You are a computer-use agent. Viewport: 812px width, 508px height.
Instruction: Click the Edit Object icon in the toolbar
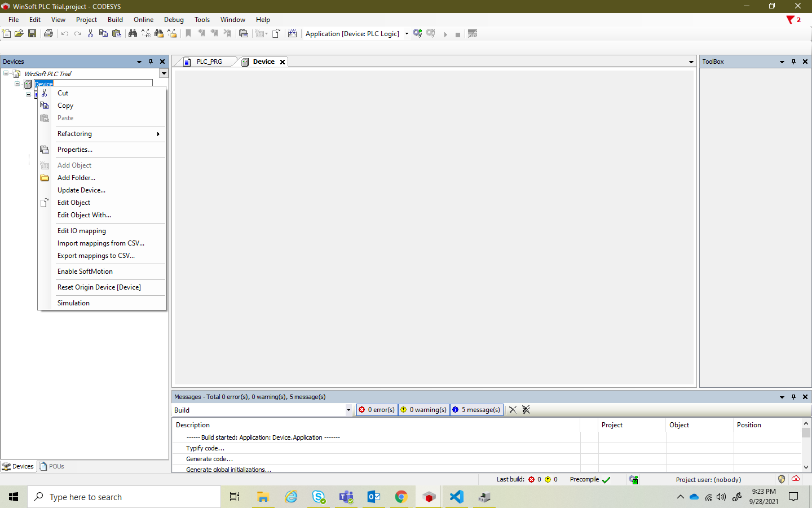click(x=276, y=34)
